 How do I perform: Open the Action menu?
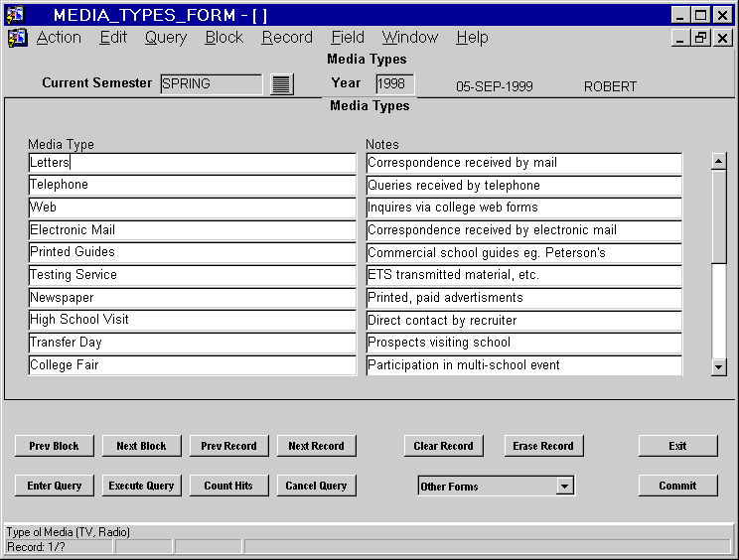tap(59, 37)
